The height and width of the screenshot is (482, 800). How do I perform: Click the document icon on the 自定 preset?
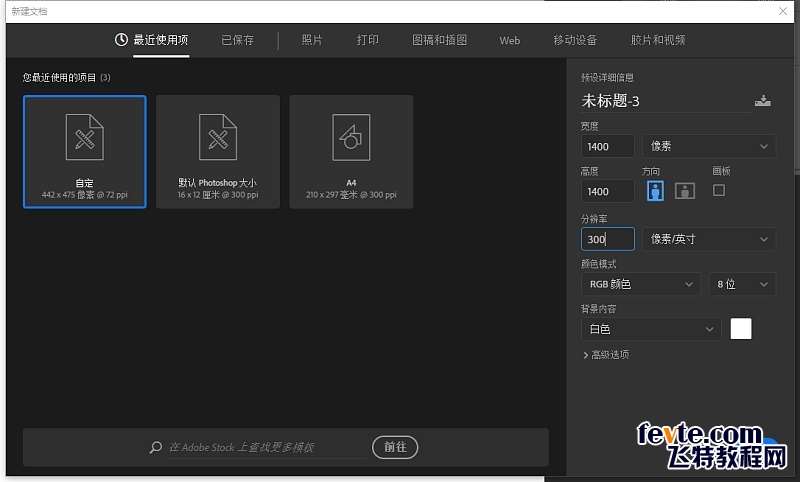pos(85,137)
